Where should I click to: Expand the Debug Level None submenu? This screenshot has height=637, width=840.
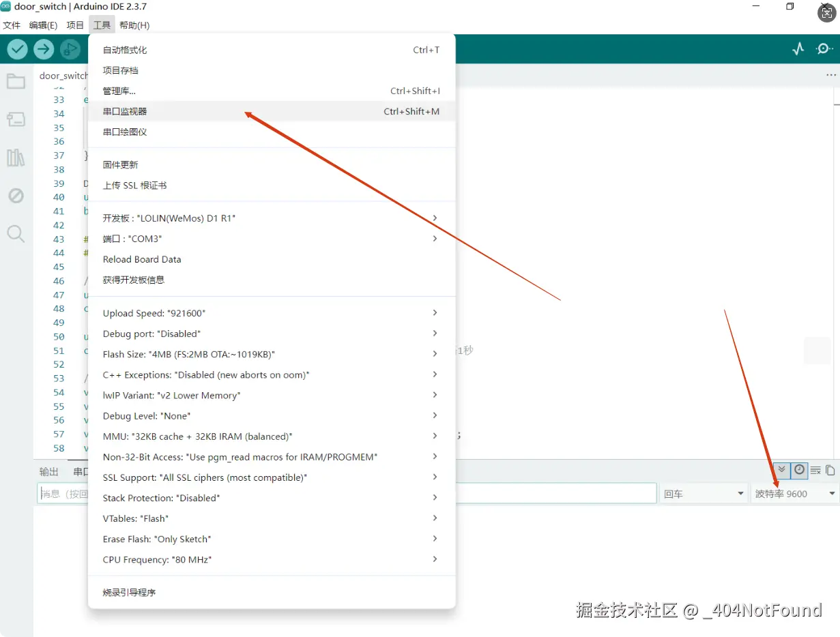tap(272, 415)
